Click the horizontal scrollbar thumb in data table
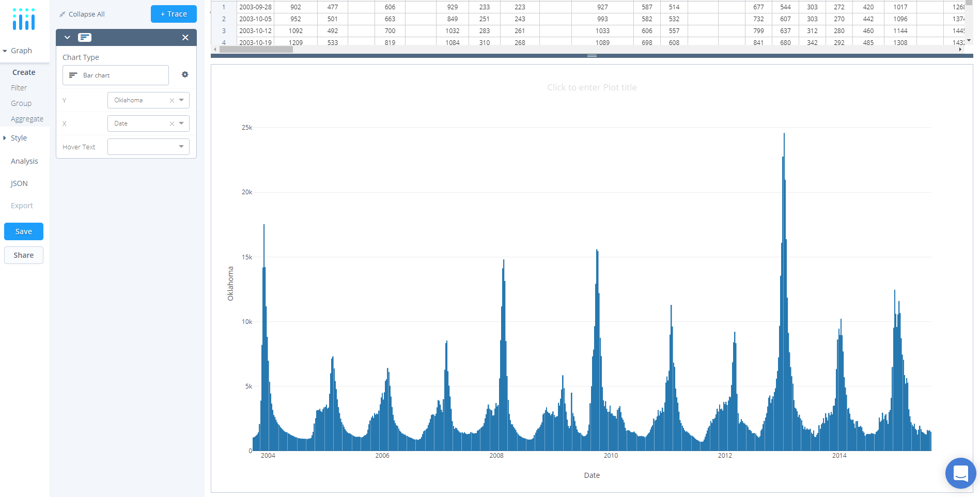The height and width of the screenshot is (497, 980). (x=256, y=50)
